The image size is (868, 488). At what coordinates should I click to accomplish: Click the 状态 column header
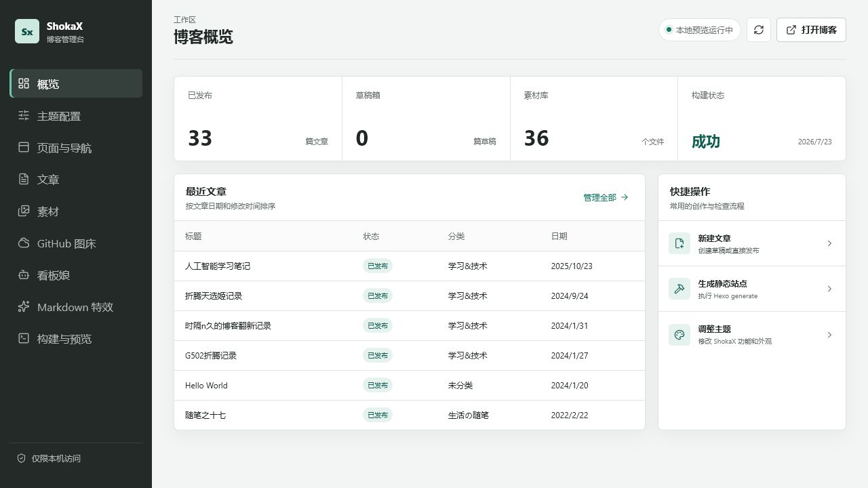[371, 236]
